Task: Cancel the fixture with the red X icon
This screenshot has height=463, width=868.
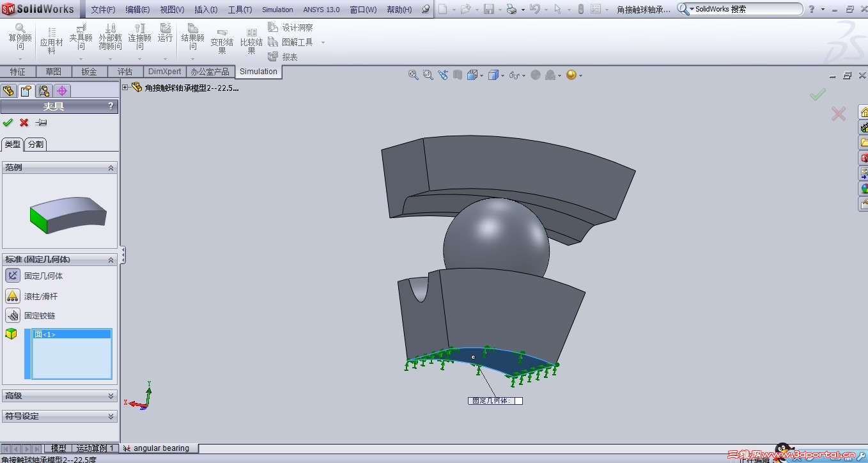Action: [24, 122]
